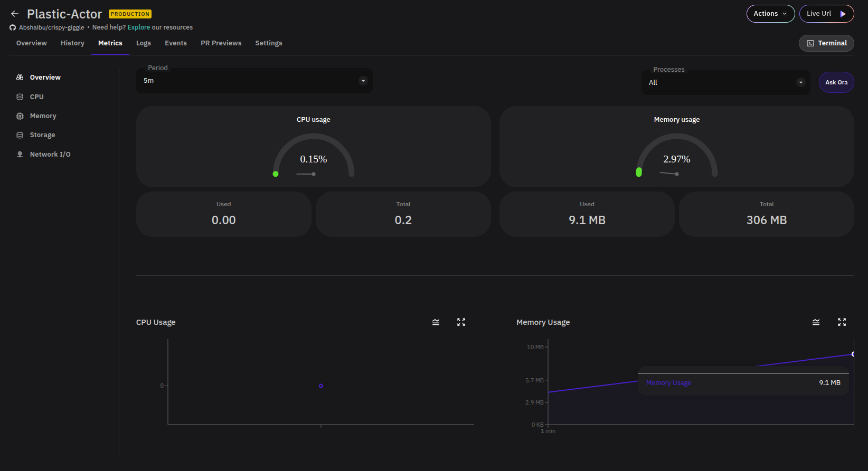
Task: Click the 5.7 MB axis label
Action: [534, 380]
